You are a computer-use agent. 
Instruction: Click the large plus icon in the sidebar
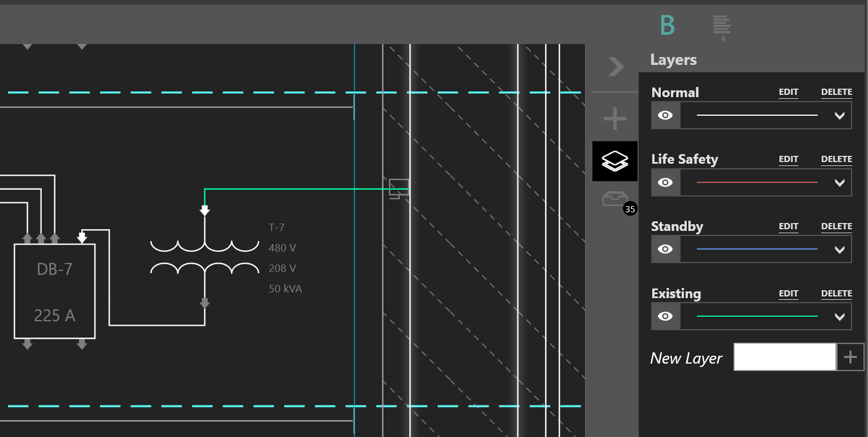click(x=615, y=119)
